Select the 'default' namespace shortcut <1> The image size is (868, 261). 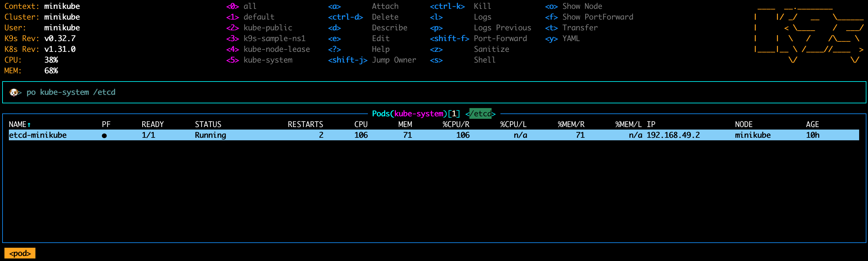(x=250, y=17)
